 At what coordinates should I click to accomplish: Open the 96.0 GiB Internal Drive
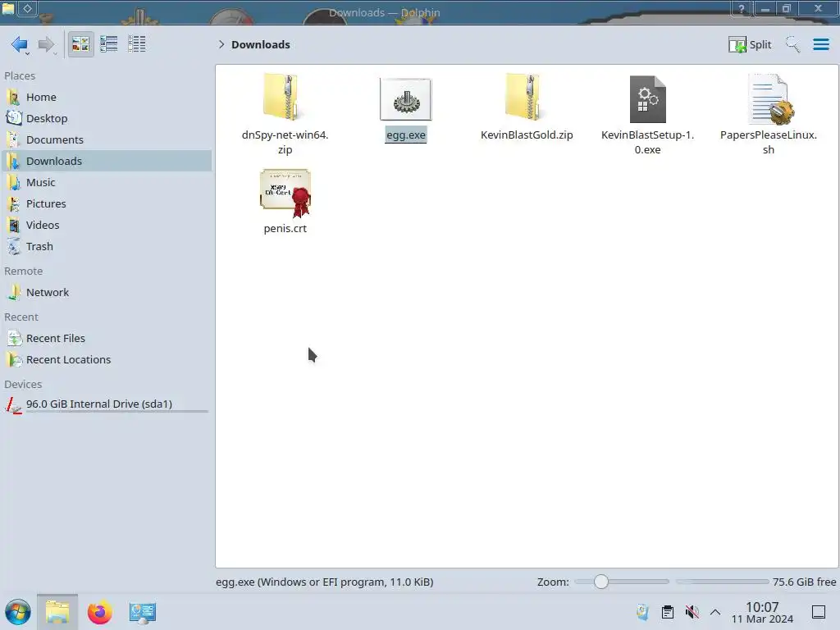[107, 404]
